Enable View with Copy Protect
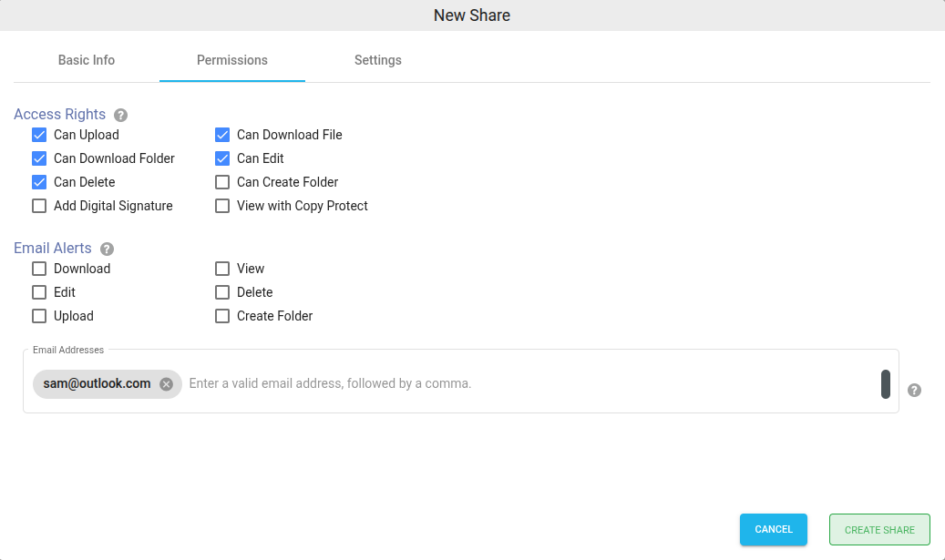Image resolution: width=945 pixels, height=560 pixels. [x=222, y=205]
